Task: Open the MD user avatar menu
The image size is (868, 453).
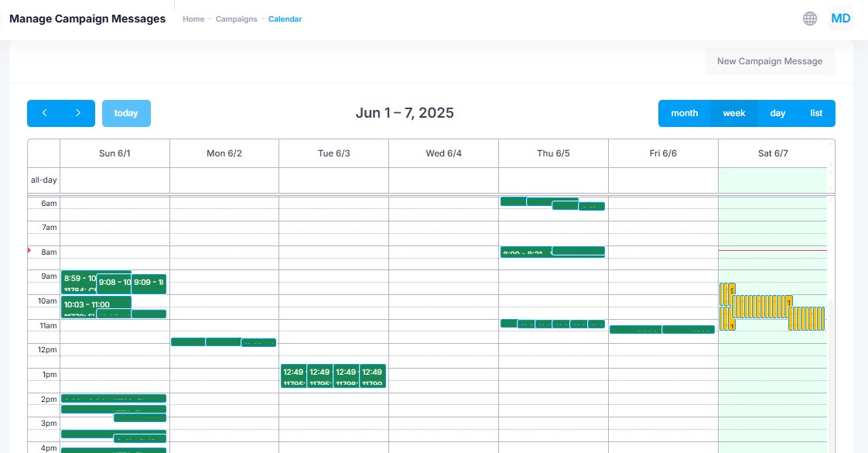Action: [x=840, y=19]
